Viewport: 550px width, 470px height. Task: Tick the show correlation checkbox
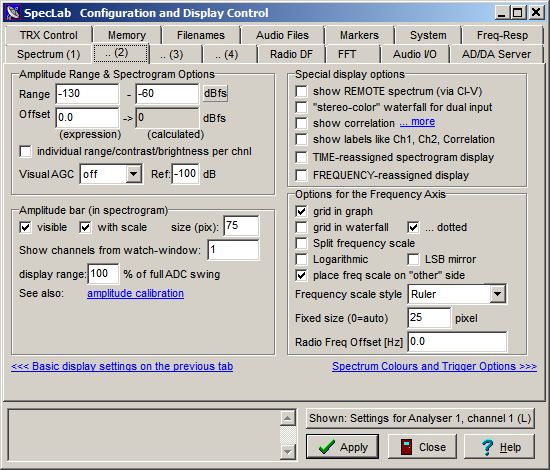[301, 123]
